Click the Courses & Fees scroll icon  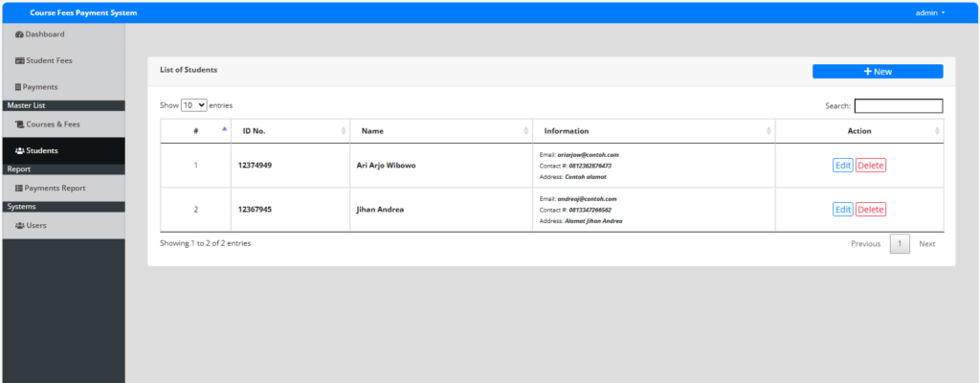pyautogui.click(x=19, y=124)
